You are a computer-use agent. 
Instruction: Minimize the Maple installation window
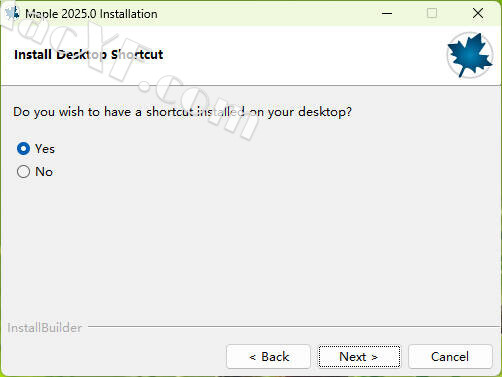point(387,13)
